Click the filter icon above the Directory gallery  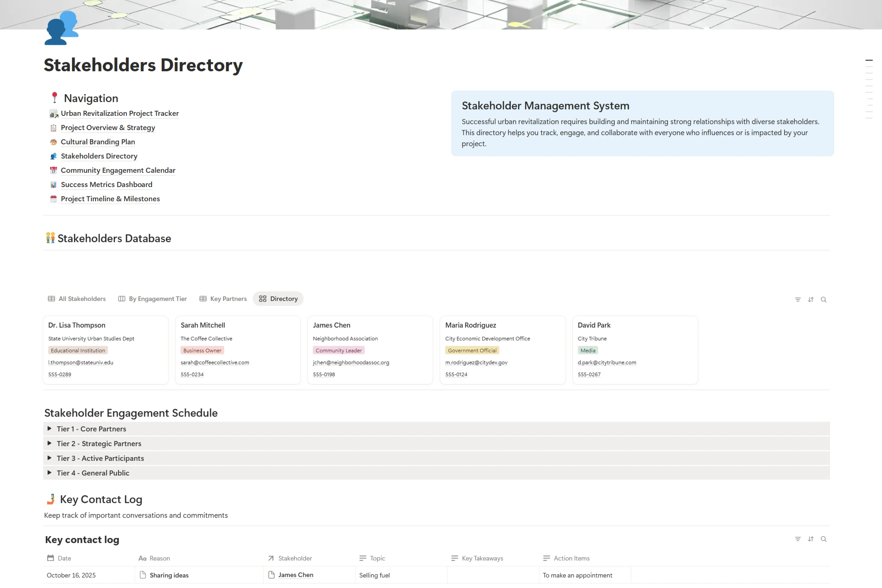[x=797, y=300]
